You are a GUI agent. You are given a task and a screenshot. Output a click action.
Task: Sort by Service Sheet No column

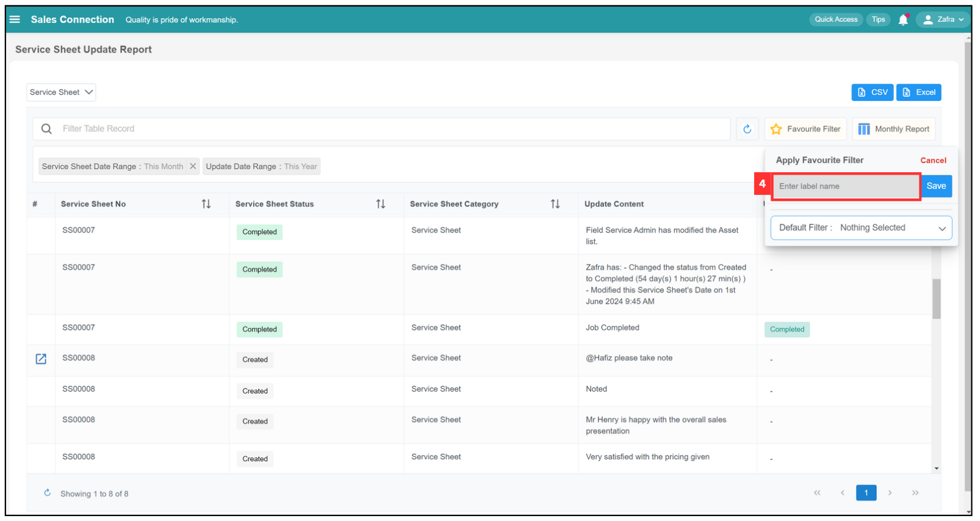(x=206, y=204)
